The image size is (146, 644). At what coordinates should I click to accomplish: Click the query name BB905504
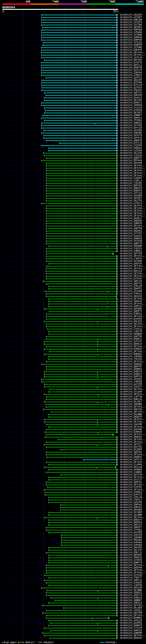pos(8,8)
